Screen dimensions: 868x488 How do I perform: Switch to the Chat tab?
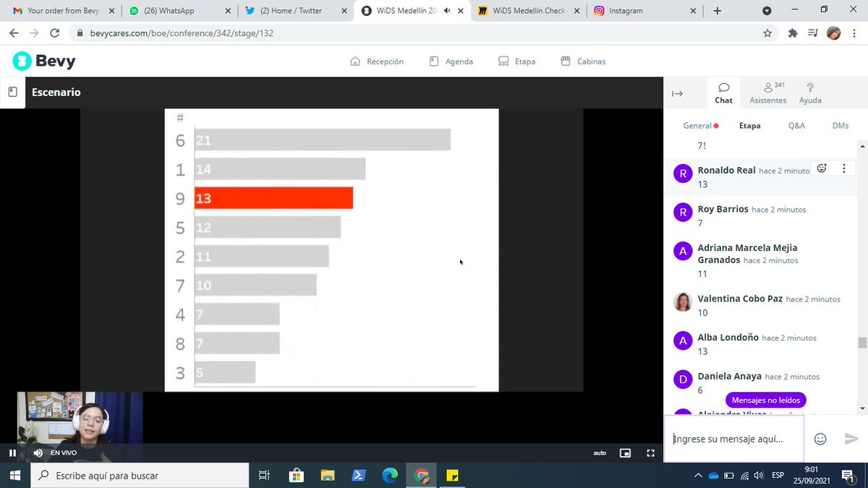[x=723, y=93]
